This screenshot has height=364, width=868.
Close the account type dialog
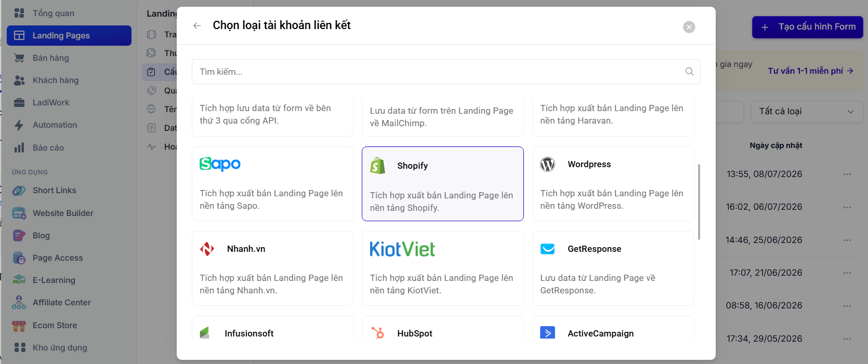[689, 27]
